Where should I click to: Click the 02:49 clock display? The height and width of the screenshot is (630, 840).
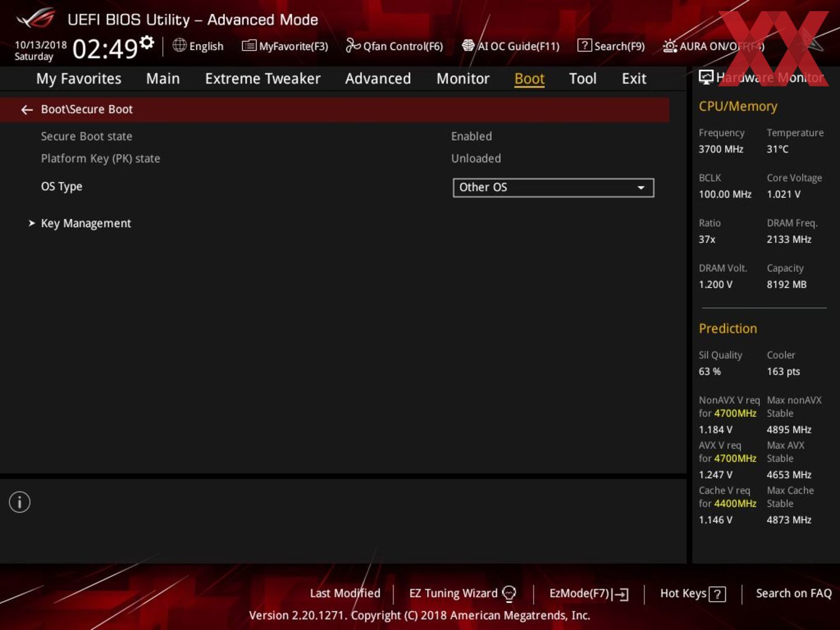pos(105,49)
